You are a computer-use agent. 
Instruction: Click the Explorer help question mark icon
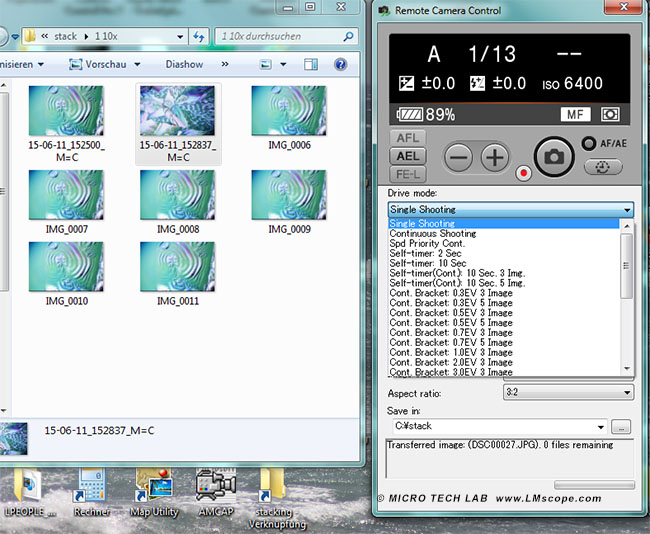pos(340,65)
